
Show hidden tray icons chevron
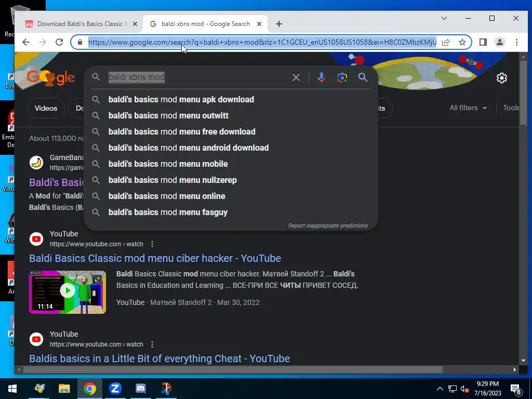440,389
